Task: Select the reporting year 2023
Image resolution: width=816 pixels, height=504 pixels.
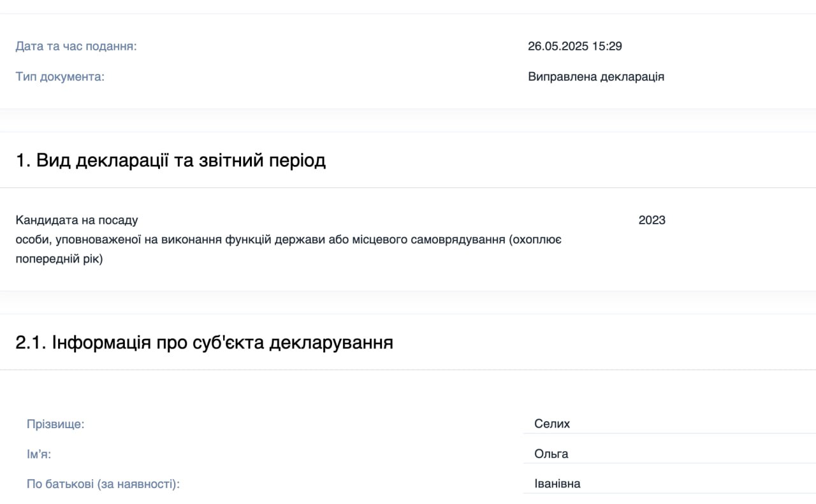Action: tap(652, 220)
